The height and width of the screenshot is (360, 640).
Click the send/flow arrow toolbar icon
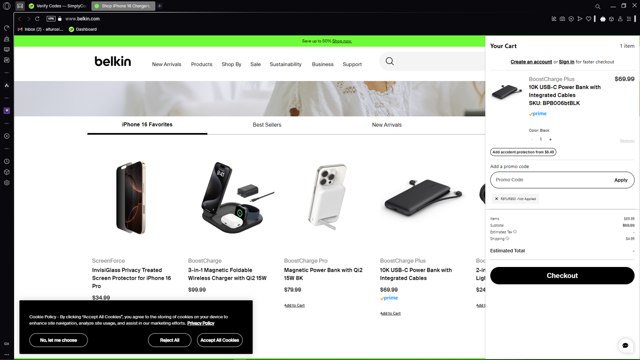pos(580,19)
